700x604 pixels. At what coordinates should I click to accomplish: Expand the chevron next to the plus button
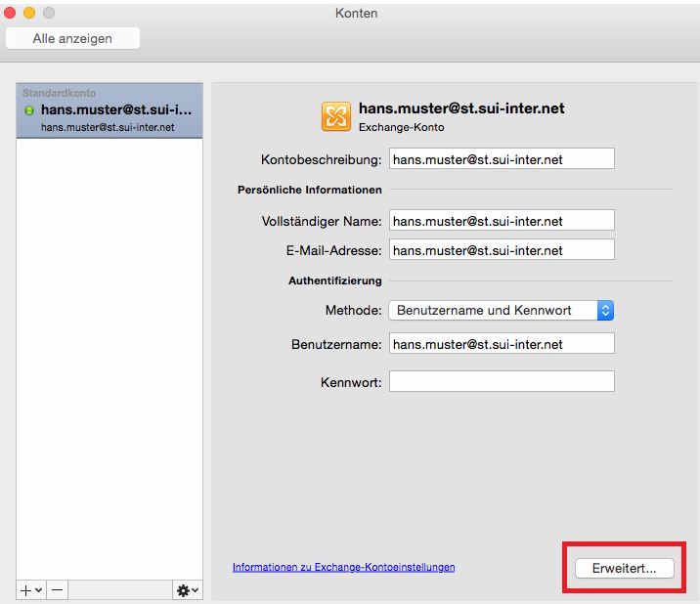point(38,591)
